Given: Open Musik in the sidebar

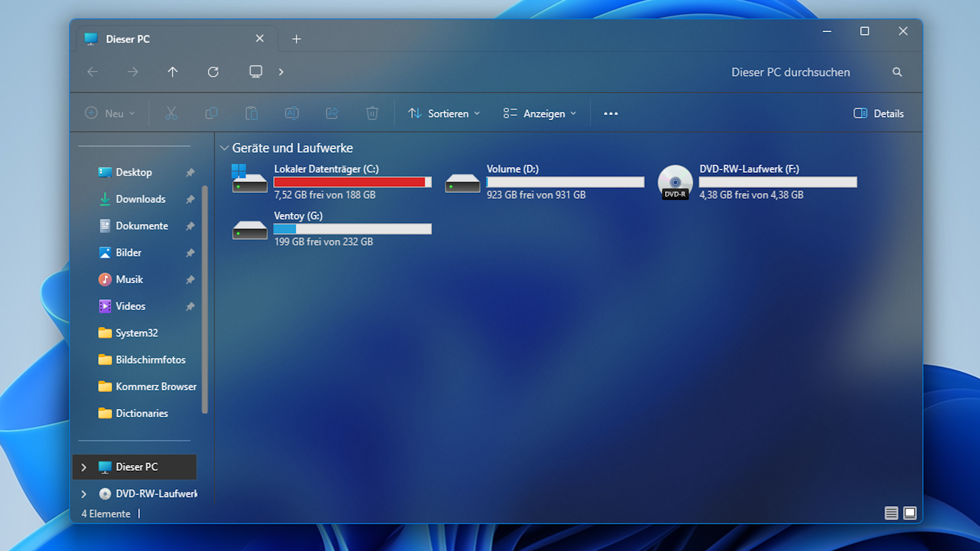Looking at the screenshot, I should tap(129, 279).
